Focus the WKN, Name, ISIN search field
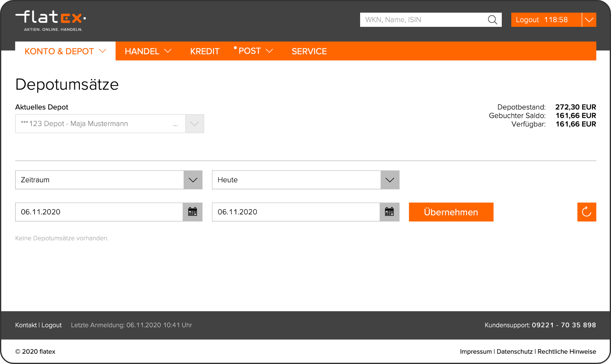This screenshot has height=364, width=611. [423, 20]
